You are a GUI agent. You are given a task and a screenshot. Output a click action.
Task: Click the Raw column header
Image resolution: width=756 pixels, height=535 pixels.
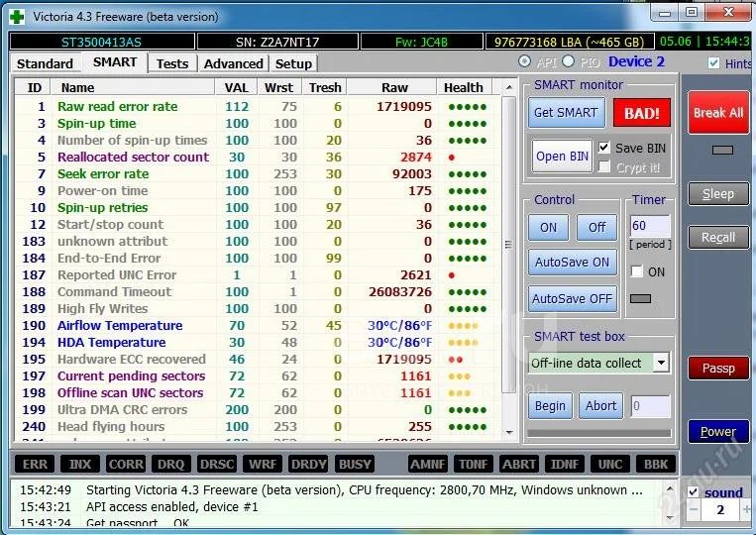(393, 88)
